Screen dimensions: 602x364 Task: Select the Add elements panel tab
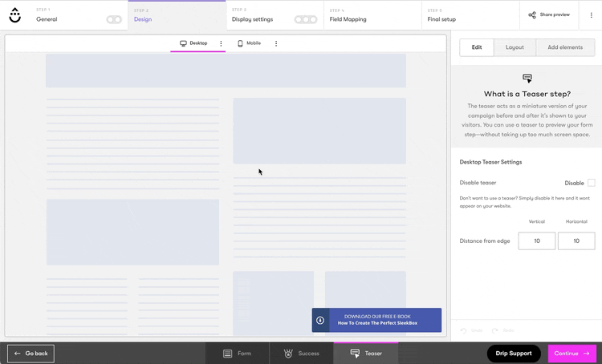point(565,47)
